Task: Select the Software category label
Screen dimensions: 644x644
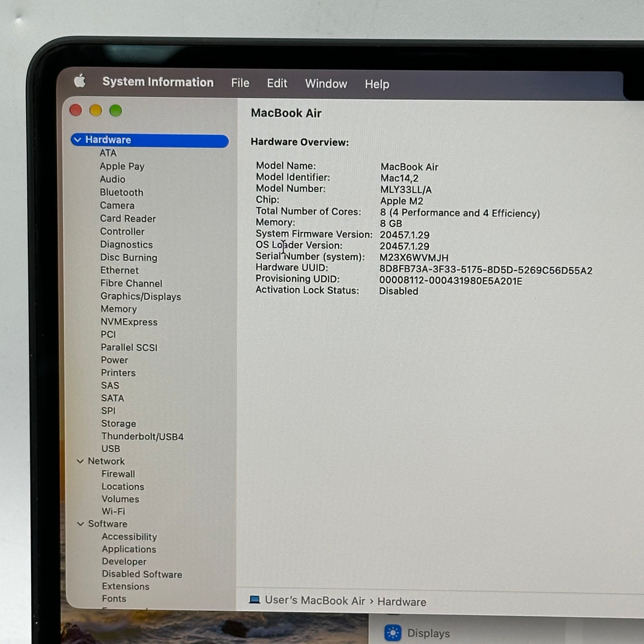Action: pos(107,524)
